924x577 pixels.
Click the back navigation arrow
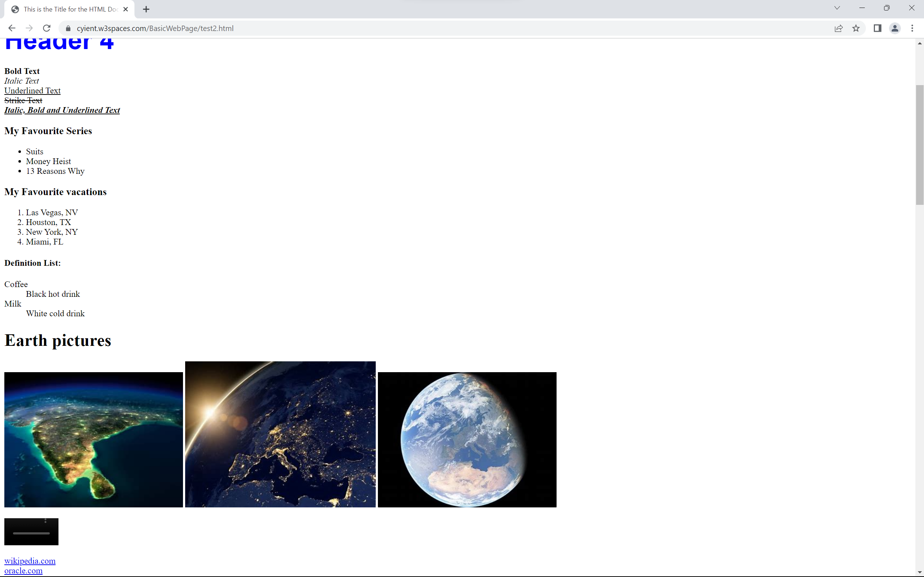point(12,28)
